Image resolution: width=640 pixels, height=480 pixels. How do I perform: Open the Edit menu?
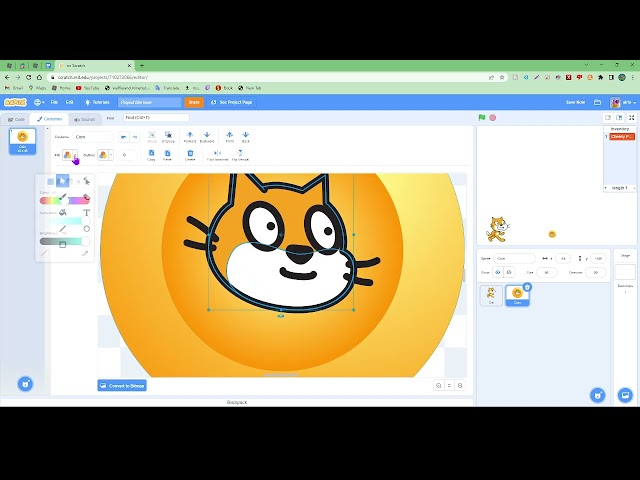click(x=70, y=102)
